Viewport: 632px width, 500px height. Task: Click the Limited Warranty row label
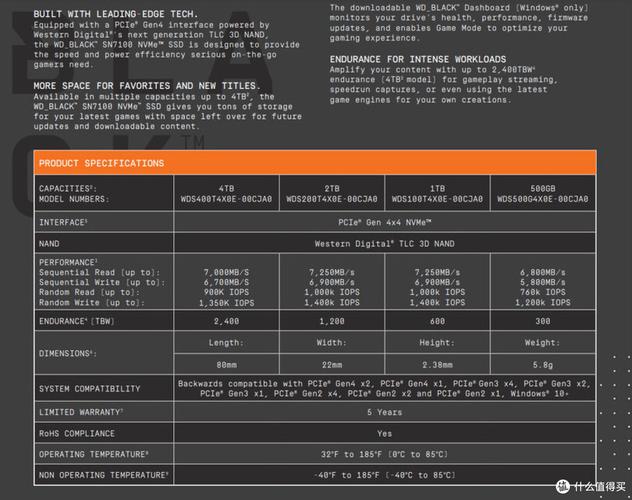(x=82, y=412)
